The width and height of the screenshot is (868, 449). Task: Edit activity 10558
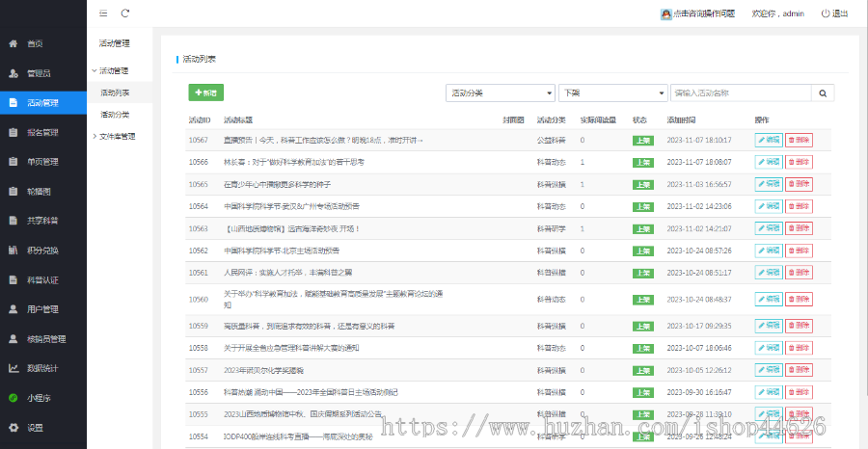769,348
